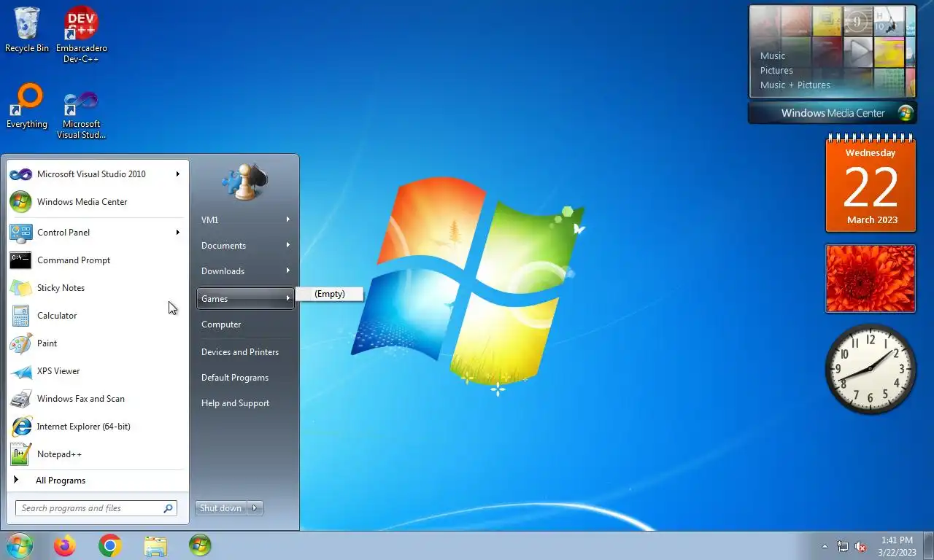Click the Control Panel icon in Start menu
The width and height of the screenshot is (934, 560).
pyautogui.click(x=20, y=233)
